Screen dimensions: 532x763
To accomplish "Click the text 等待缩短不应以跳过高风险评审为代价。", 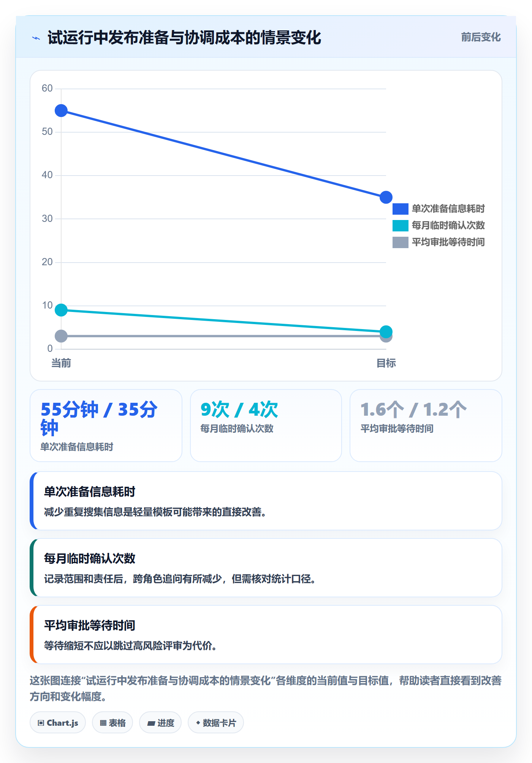I will (x=130, y=646).
